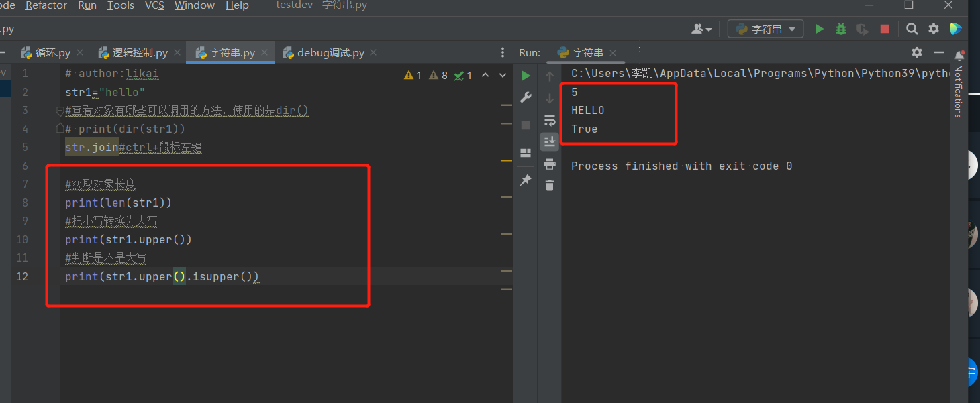Screen dimensions: 980x403
Task: Run the 字符串 configuration with the green play button
Action: click(819, 29)
